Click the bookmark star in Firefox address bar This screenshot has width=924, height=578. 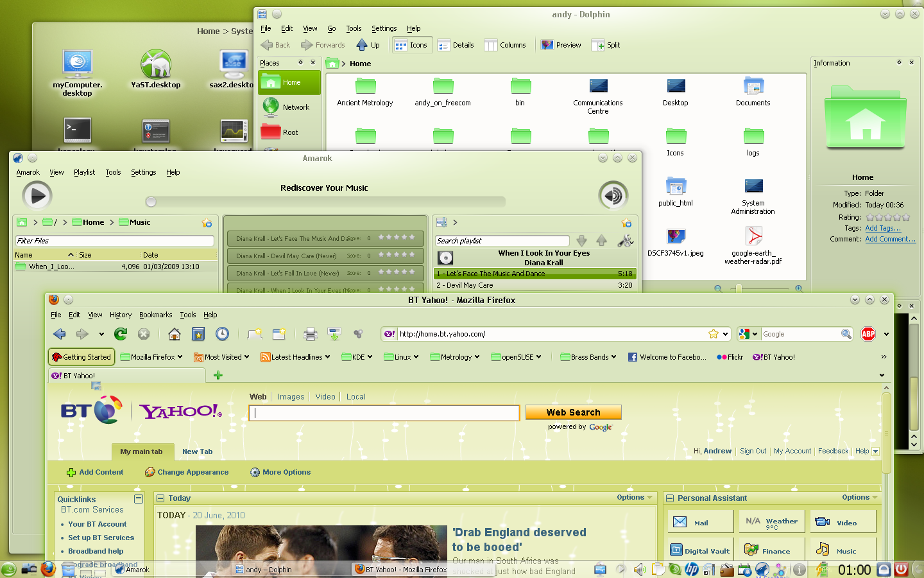[x=713, y=334]
